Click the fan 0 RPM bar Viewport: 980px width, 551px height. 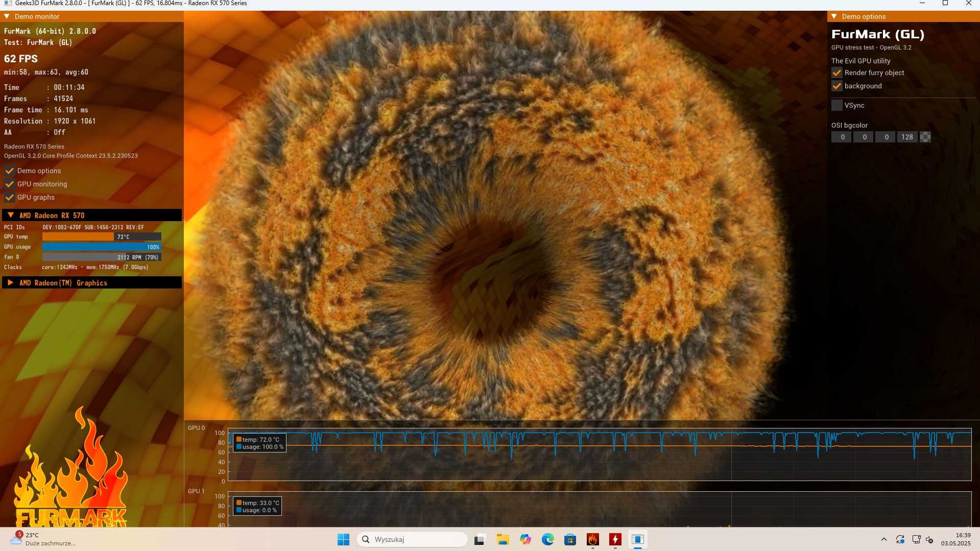(x=102, y=257)
